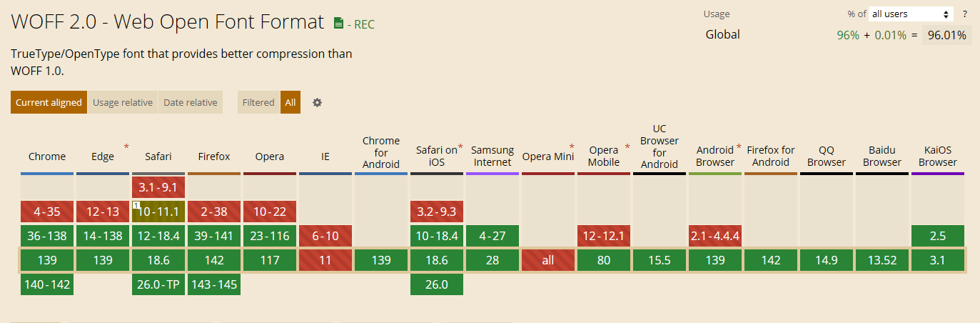
Task: Switch to Date relative view
Action: (191, 102)
